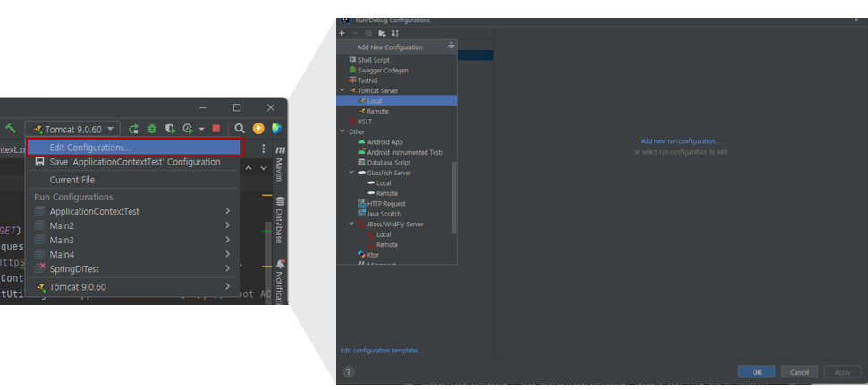
Task: Go to previous highlighted error up arrow
Action: click(249, 168)
